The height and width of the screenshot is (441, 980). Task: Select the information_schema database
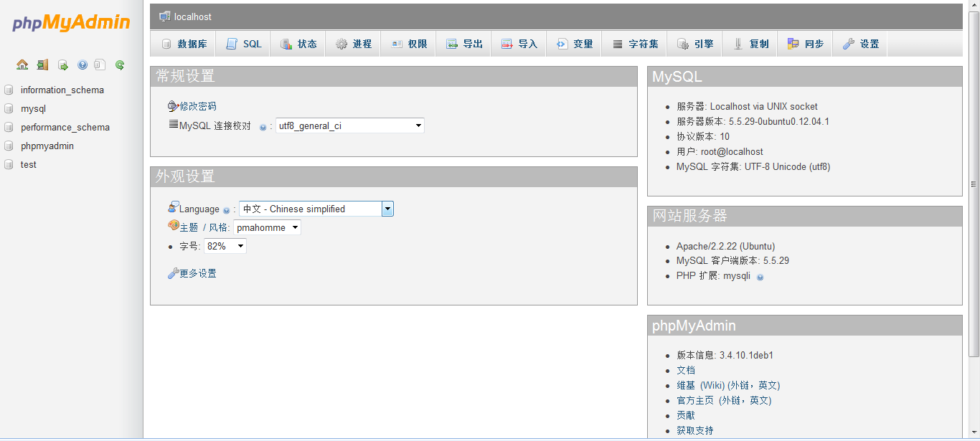62,90
